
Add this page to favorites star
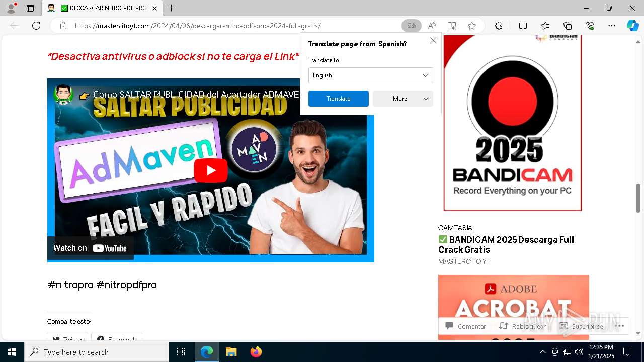click(472, 26)
